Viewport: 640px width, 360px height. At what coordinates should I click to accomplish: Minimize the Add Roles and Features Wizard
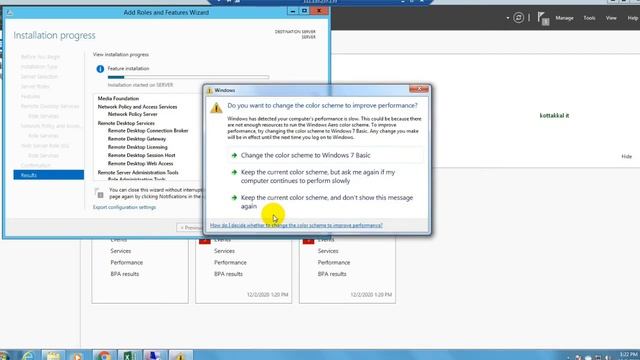[293, 11]
